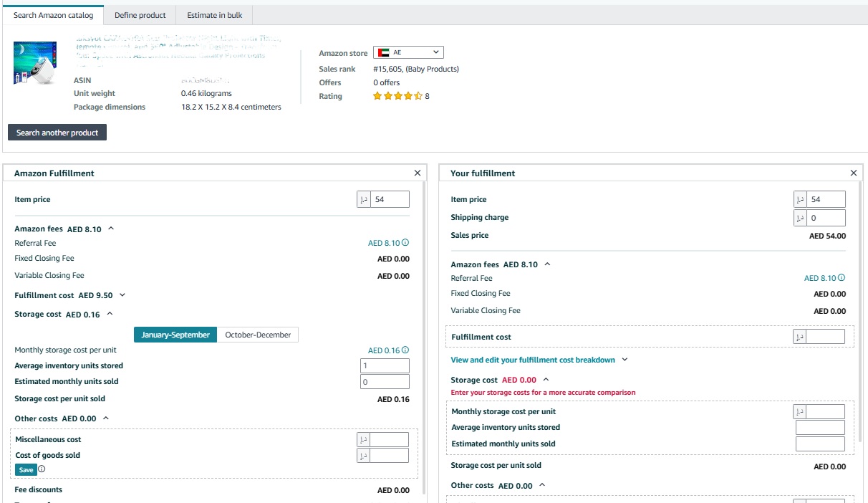This screenshot has width=868, height=503.
Task: Open info icon beside Monthly storage cost AED 0.16
Action: (x=405, y=350)
